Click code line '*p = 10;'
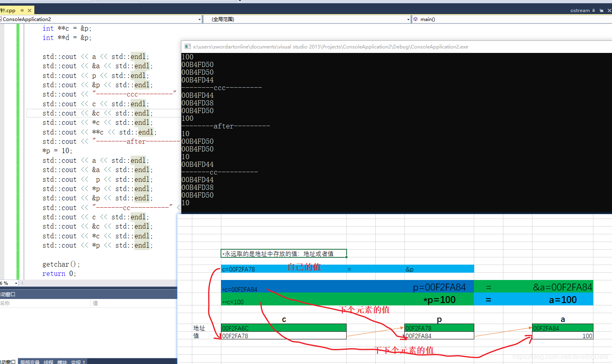This screenshot has height=364, width=612. 57,151
